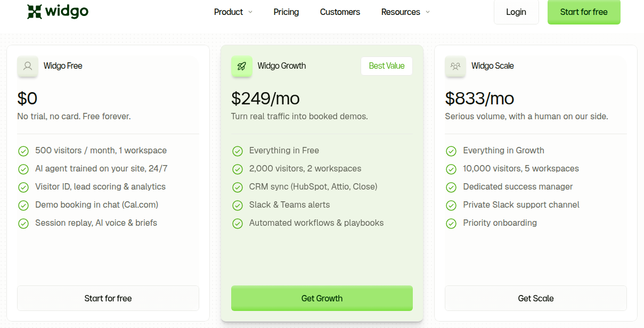The height and width of the screenshot is (328, 644).
Task: Click checkmark beside Dedicated success manager
Action: coord(451,187)
